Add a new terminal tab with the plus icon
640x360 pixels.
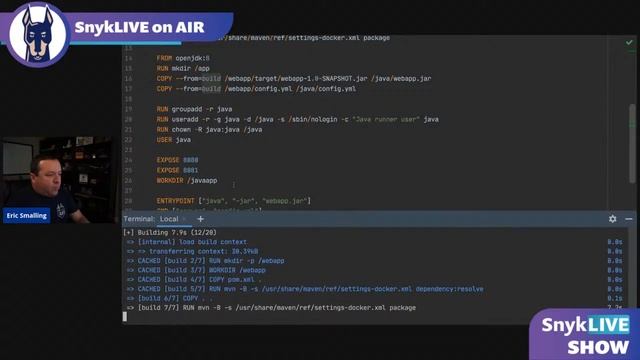pyautogui.click(x=200, y=219)
